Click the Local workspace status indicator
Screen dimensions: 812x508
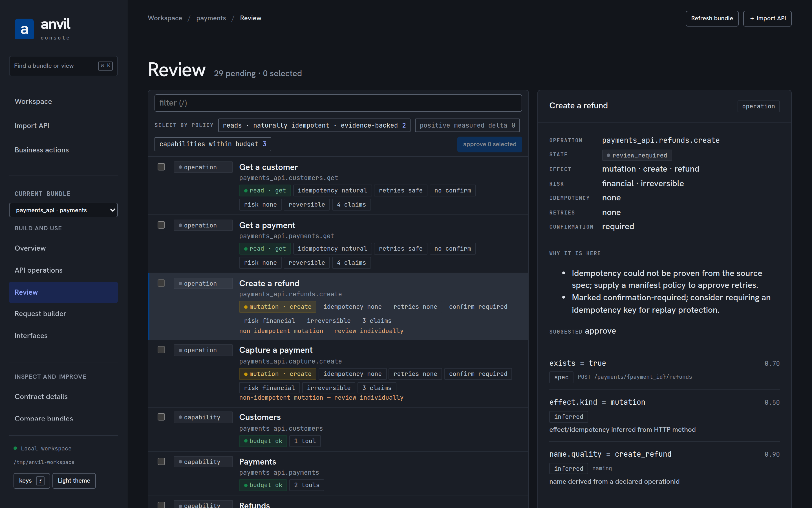click(43, 448)
